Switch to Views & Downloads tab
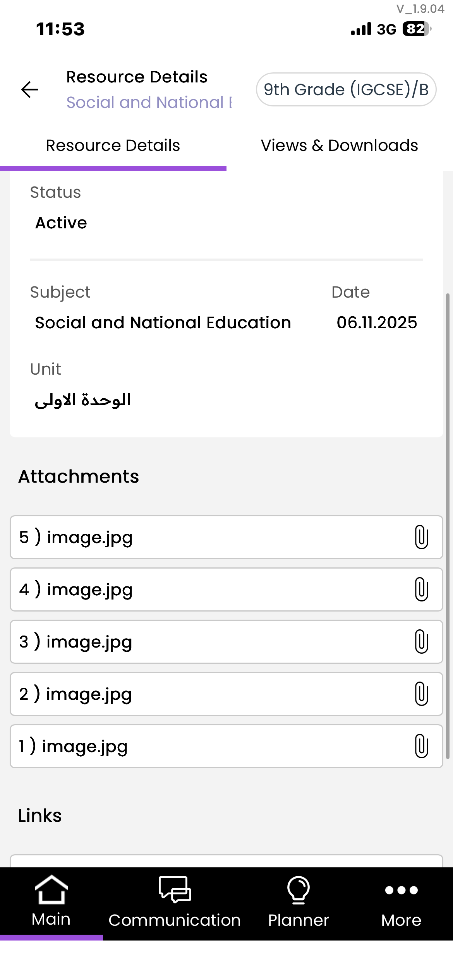Image resolution: width=453 pixels, height=980 pixels. (339, 146)
